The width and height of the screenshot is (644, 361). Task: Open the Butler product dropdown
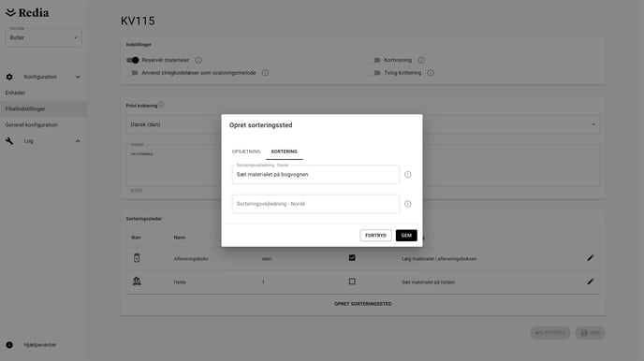44,37
